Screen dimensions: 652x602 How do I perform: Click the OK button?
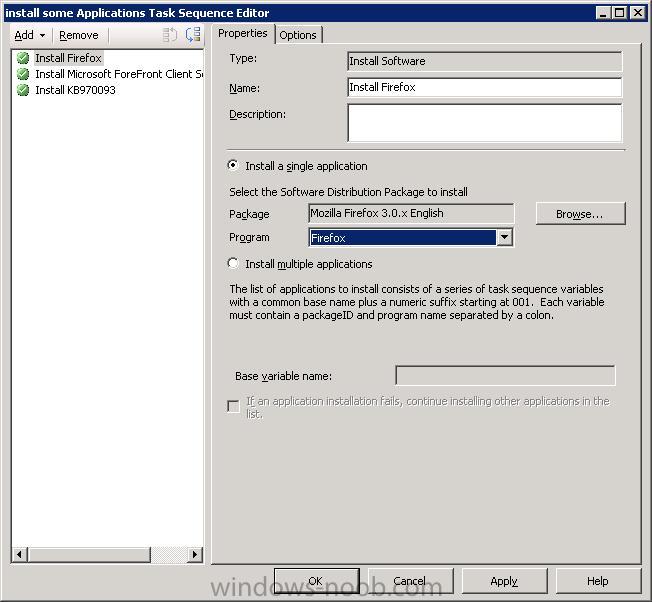[316, 581]
